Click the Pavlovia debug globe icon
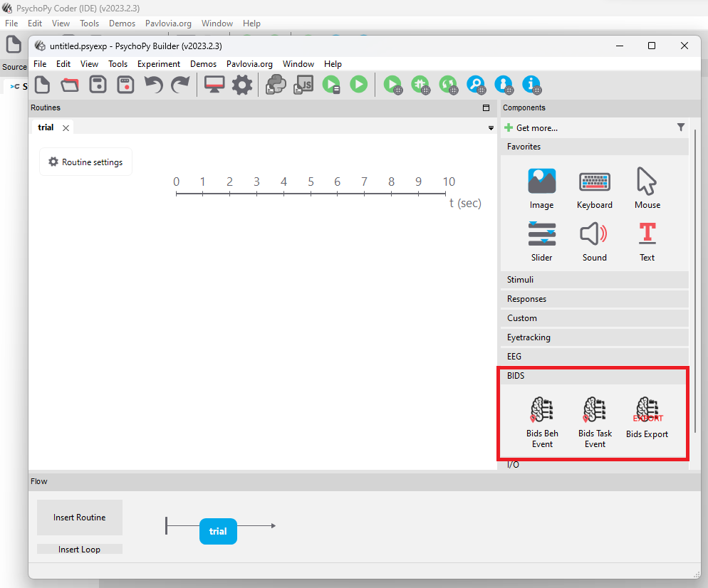This screenshot has width=708, height=588. 420,85
